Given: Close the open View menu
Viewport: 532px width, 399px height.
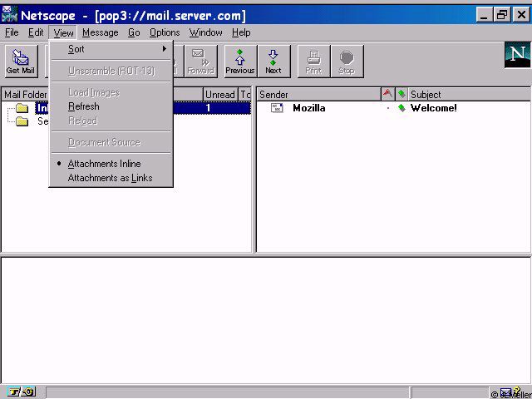Looking at the screenshot, I should pyautogui.click(x=63, y=32).
